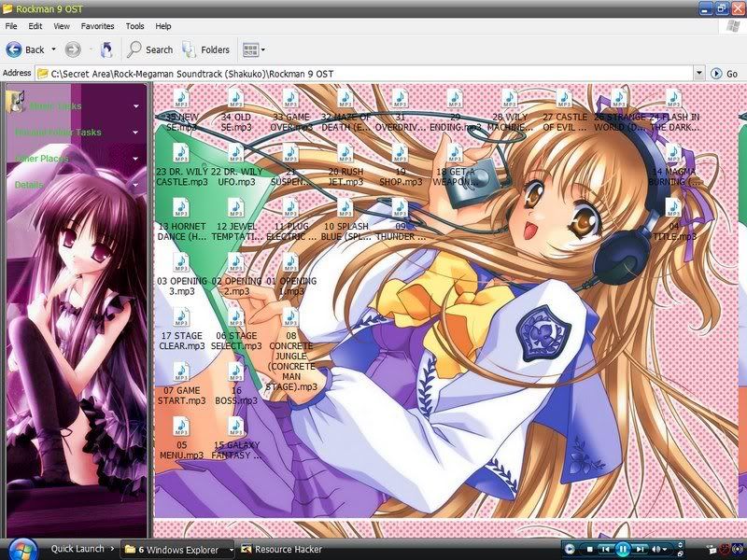747x560 pixels.
Task: Open the media player volume dropdown arrow
Action: tap(665, 550)
